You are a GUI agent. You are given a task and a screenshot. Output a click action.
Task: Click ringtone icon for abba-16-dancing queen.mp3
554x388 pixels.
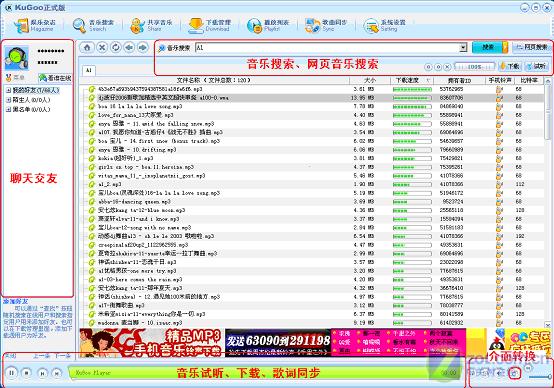click(x=499, y=201)
